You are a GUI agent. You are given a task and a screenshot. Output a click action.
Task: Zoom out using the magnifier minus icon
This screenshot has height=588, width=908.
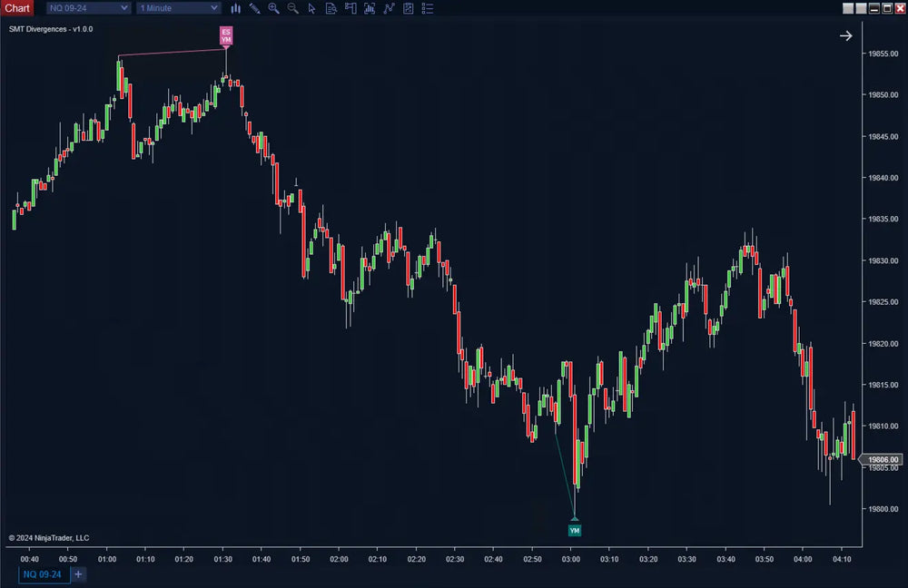point(292,8)
